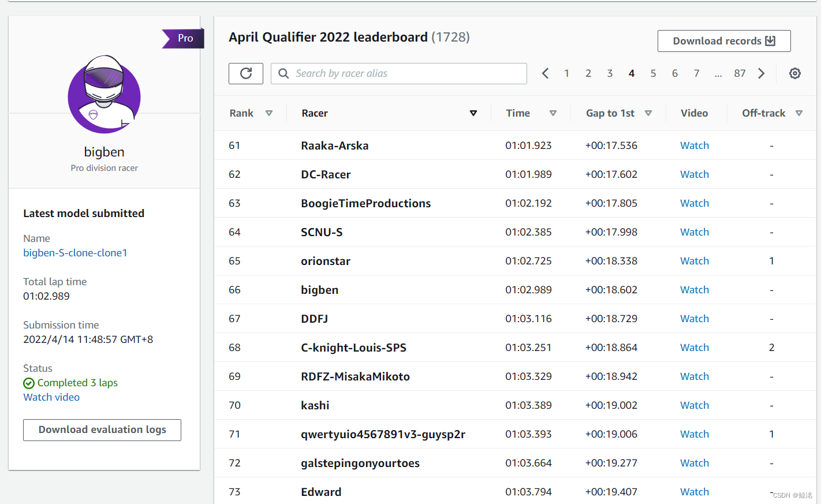Screen dimensions: 821x504
Task: Sort by Off-track column arrow
Action: click(x=799, y=113)
